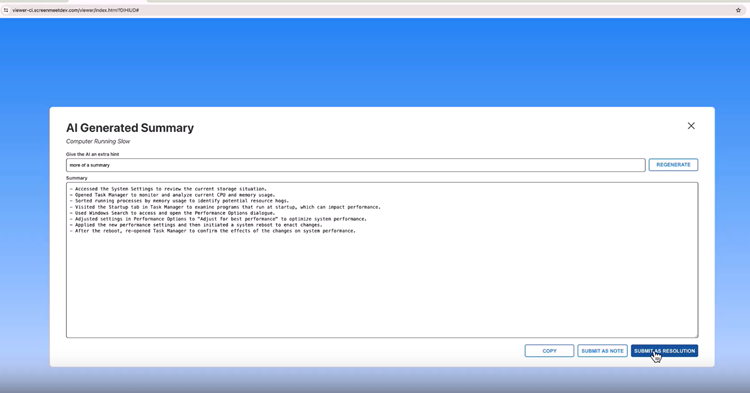Bookmark page with star icon
The width and height of the screenshot is (750, 393).
click(x=738, y=10)
